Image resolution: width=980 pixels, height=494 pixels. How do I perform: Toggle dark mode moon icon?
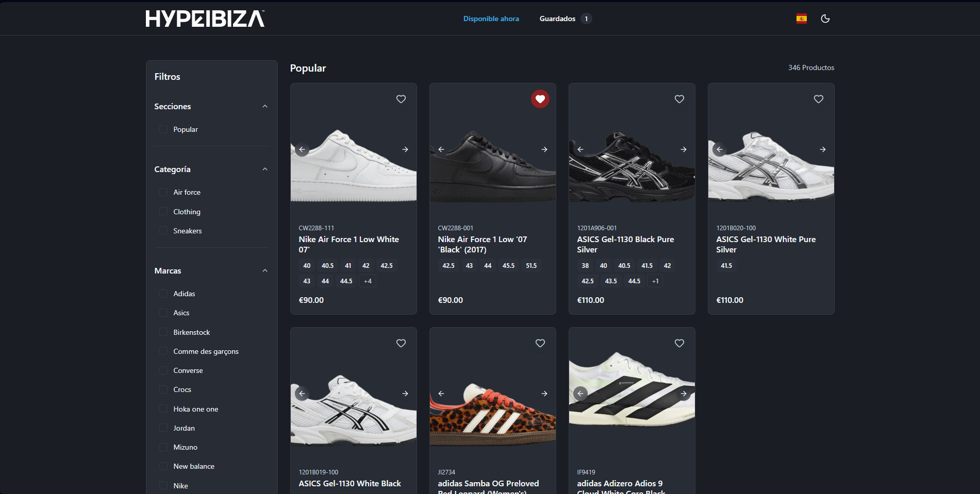[825, 19]
